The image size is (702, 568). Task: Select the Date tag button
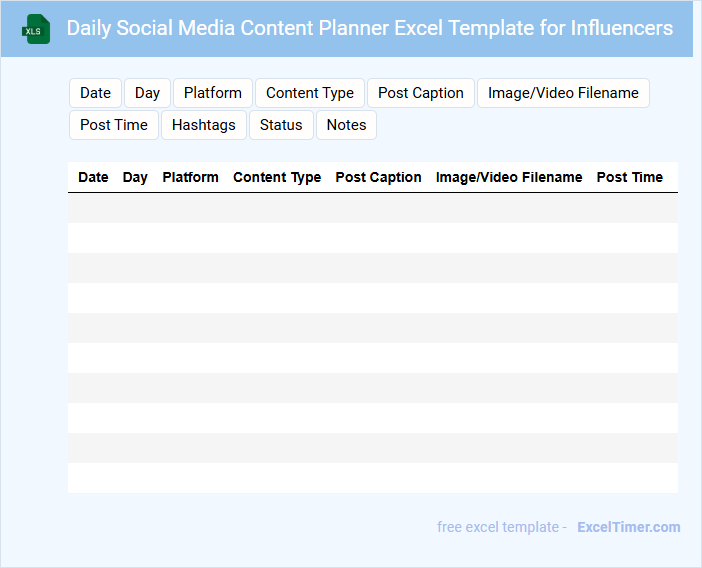click(x=96, y=93)
